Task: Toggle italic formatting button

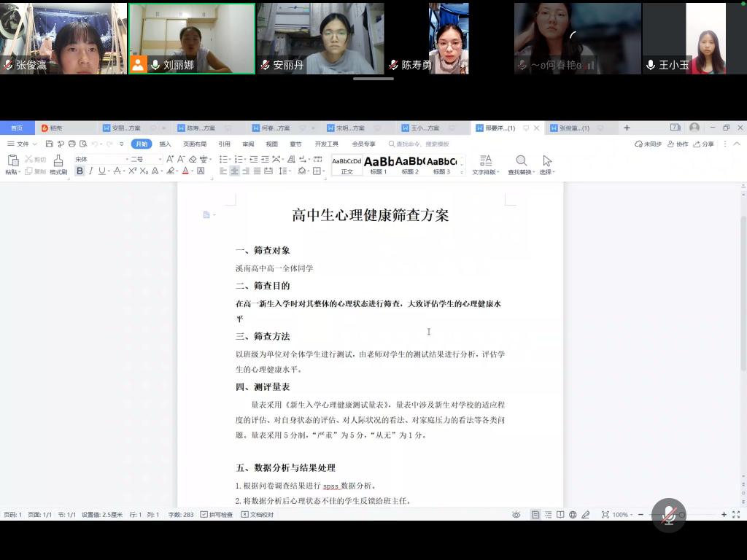Action: tap(90, 171)
